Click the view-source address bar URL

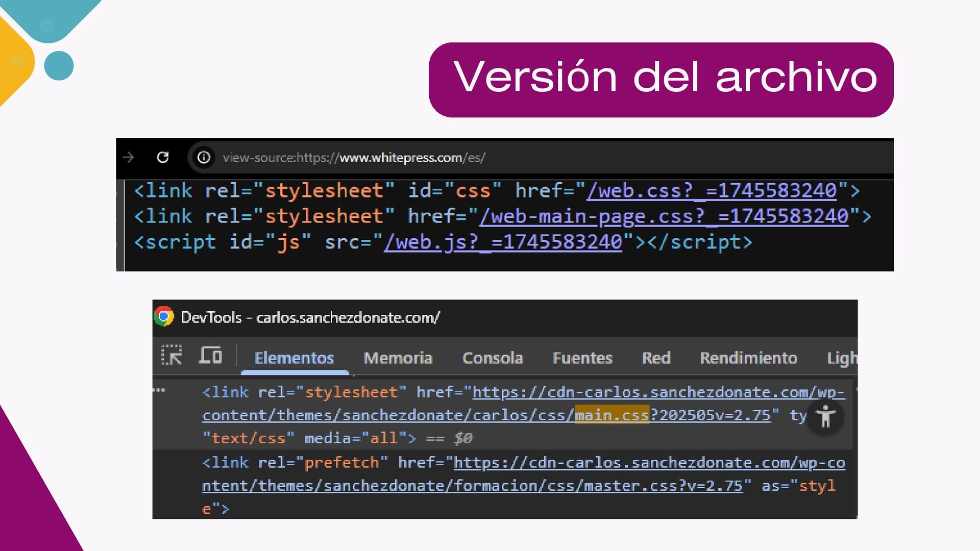coord(354,158)
